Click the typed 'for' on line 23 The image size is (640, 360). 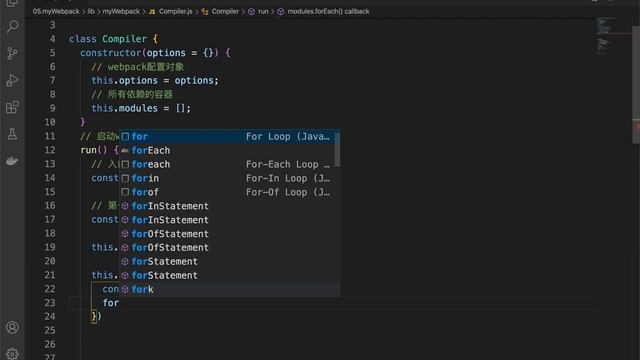tap(111, 303)
